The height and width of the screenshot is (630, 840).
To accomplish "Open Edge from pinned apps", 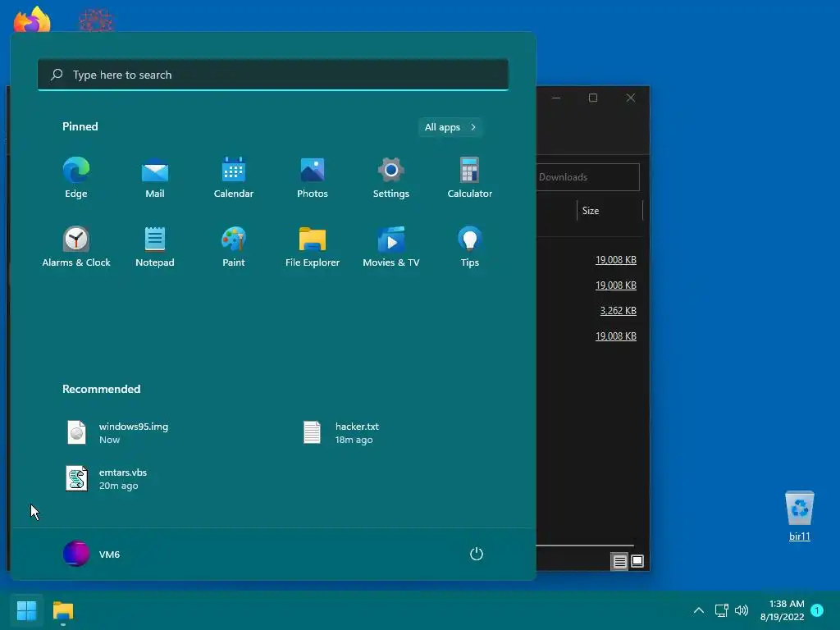I will 76,178.
